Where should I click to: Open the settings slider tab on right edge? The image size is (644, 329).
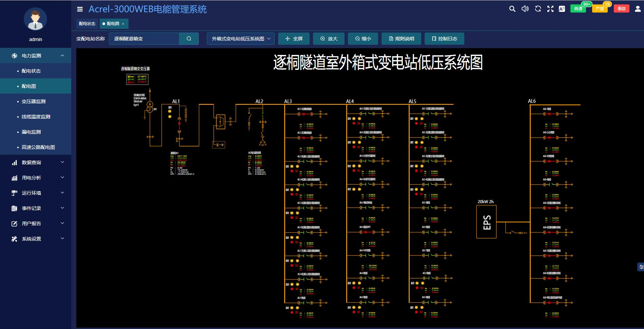pyautogui.click(x=641, y=267)
